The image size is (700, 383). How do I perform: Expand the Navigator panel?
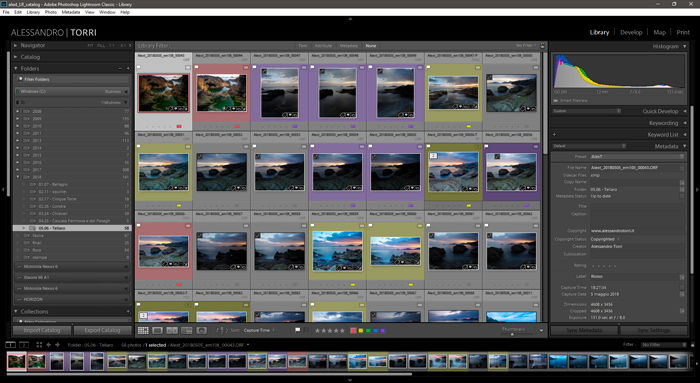click(16, 46)
